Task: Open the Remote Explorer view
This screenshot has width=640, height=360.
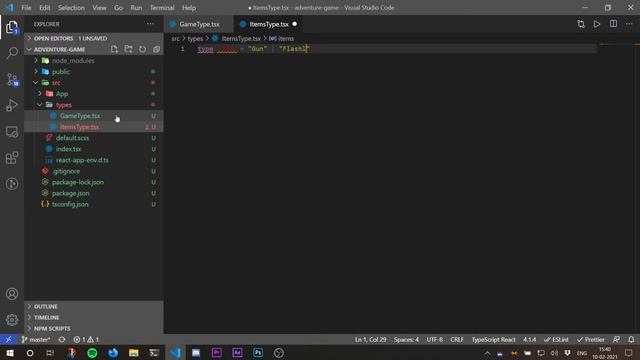Action: pyautogui.click(x=12, y=131)
